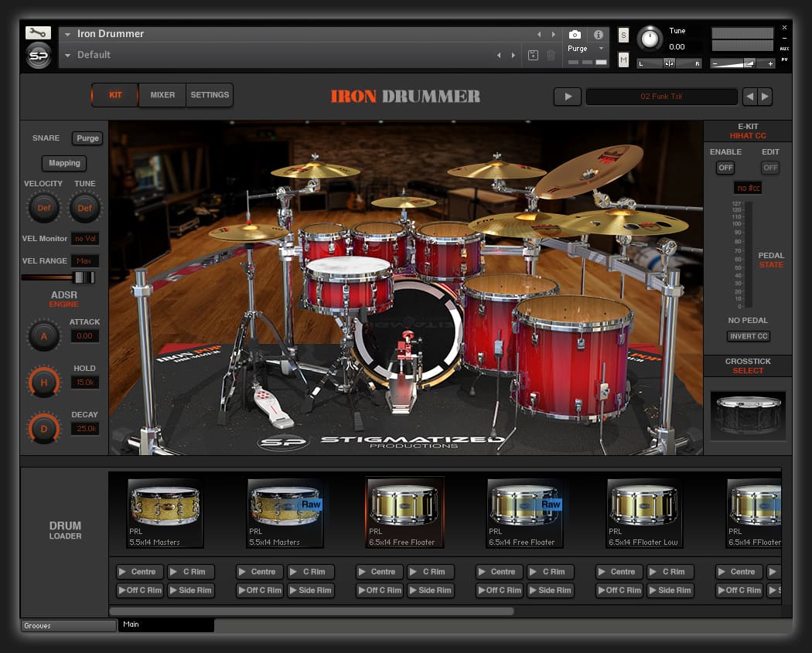Adjust the VEL RANGE slider handle

click(84, 277)
